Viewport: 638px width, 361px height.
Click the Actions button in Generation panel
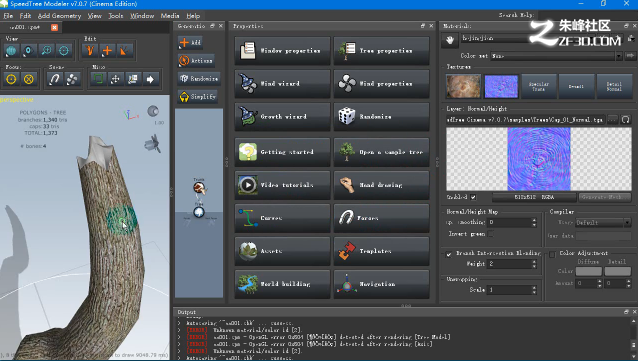click(196, 61)
